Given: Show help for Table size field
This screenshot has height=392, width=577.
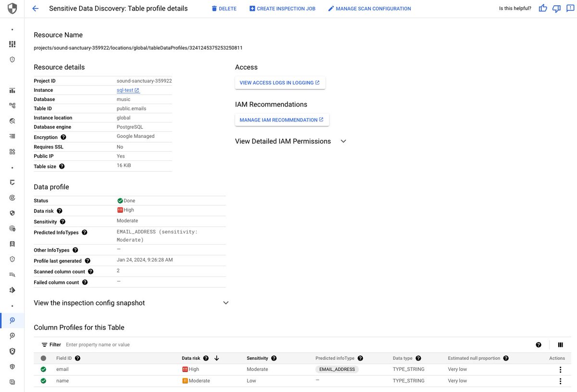Looking at the screenshot, I should (62, 167).
